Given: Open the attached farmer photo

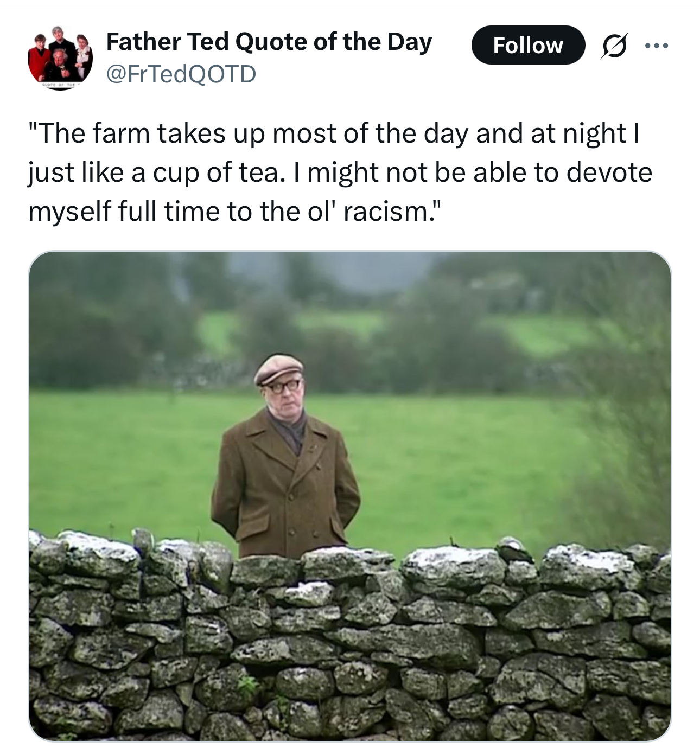Looking at the screenshot, I should click(x=350, y=496).
